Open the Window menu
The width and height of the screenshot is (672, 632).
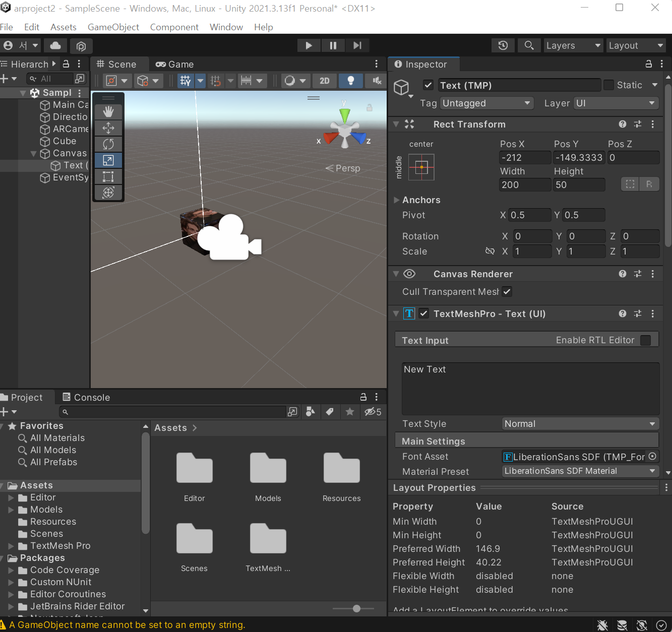pyautogui.click(x=226, y=27)
